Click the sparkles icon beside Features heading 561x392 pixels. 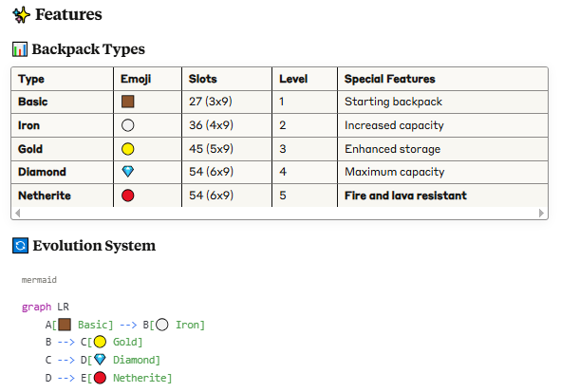tap(21, 14)
